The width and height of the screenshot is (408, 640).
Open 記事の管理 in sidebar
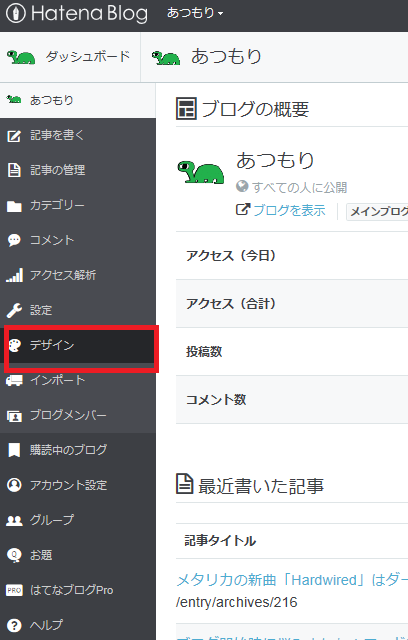[78, 170]
